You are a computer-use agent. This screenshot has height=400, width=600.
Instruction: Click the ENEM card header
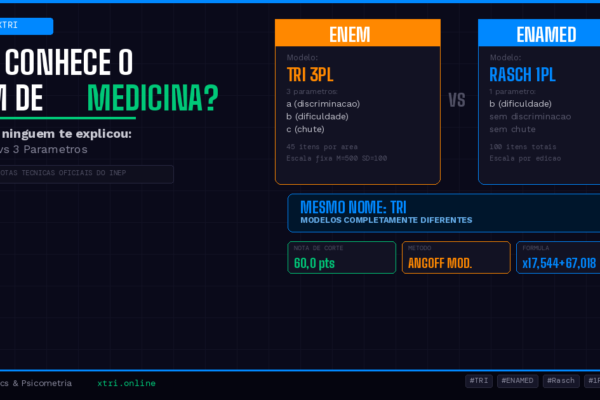tap(358, 33)
